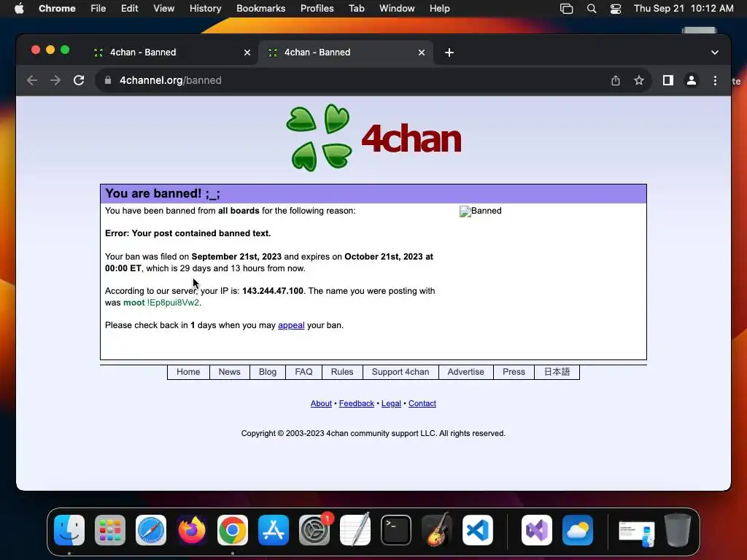The height and width of the screenshot is (560, 747).
Task: Open the Edit menu
Action: (x=129, y=9)
